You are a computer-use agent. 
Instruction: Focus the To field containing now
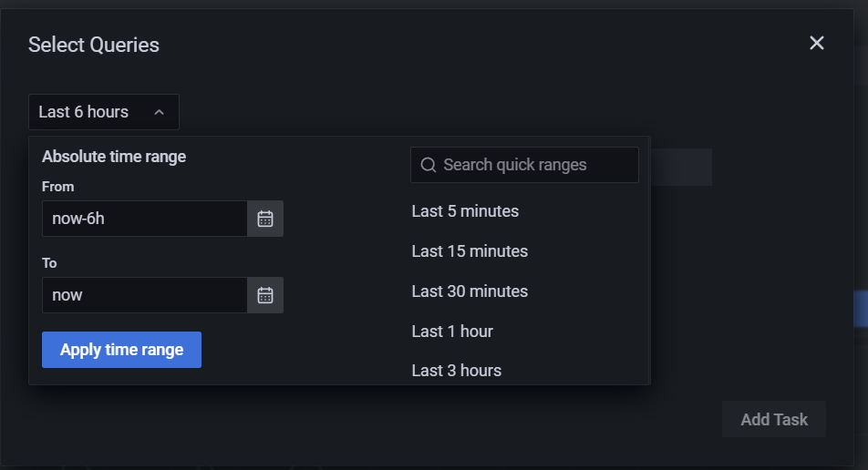point(145,295)
